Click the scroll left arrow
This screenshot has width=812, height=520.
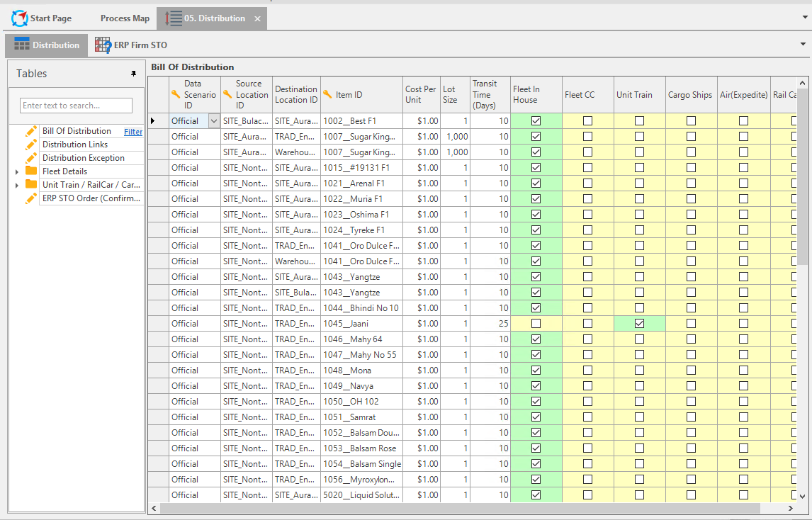coord(154,508)
